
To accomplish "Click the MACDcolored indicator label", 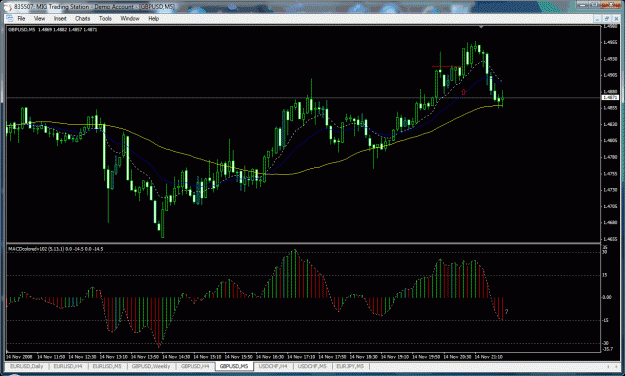I will pyautogui.click(x=55, y=249).
